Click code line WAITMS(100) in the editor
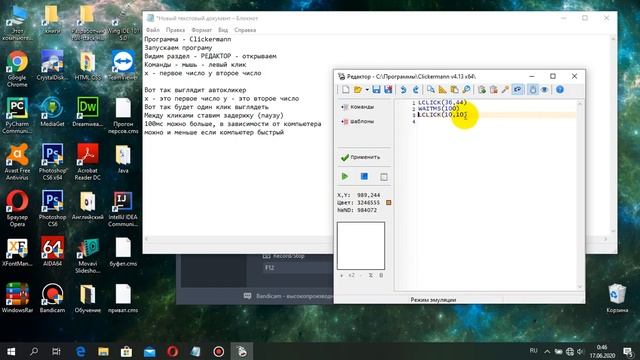 [438, 109]
